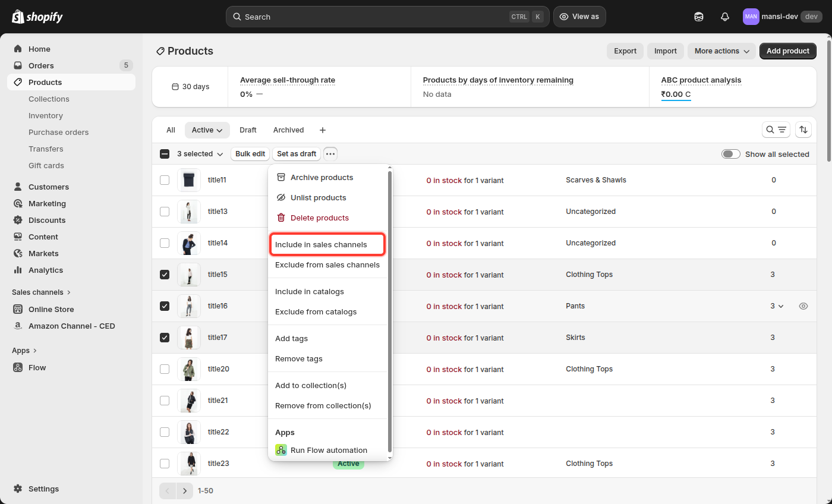The height and width of the screenshot is (504, 832).
Task: Click Add product button
Action: click(788, 51)
